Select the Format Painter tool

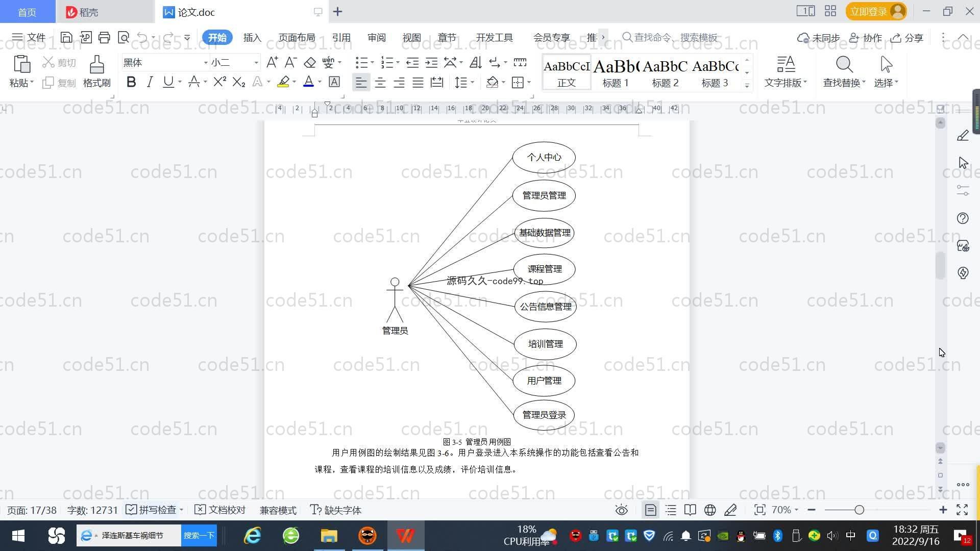[97, 71]
